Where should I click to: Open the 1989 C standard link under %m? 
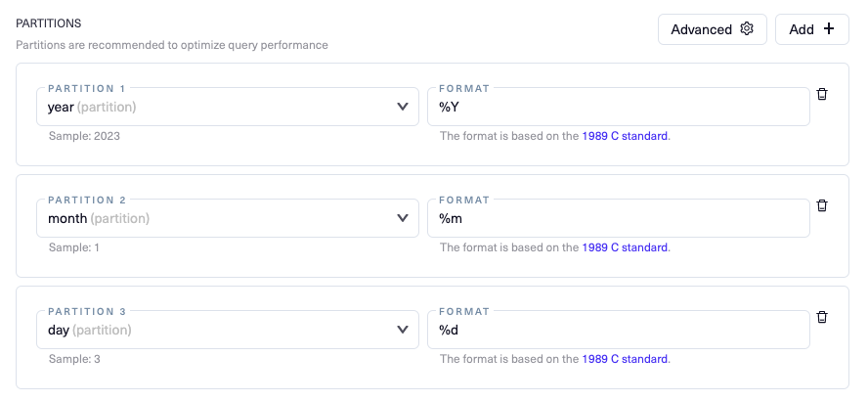point(625,247)
